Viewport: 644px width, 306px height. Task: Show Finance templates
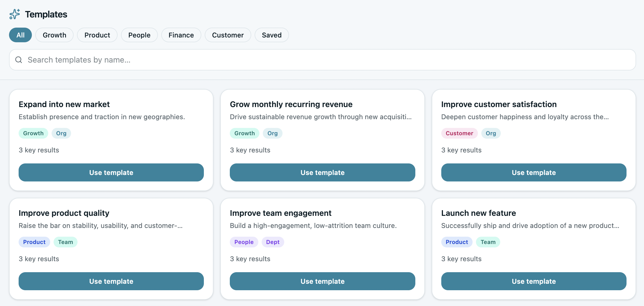tap(181, 35)
